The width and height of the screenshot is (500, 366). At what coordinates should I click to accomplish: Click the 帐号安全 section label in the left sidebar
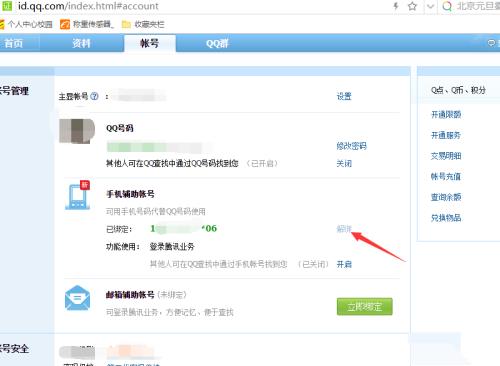point(14,349)
